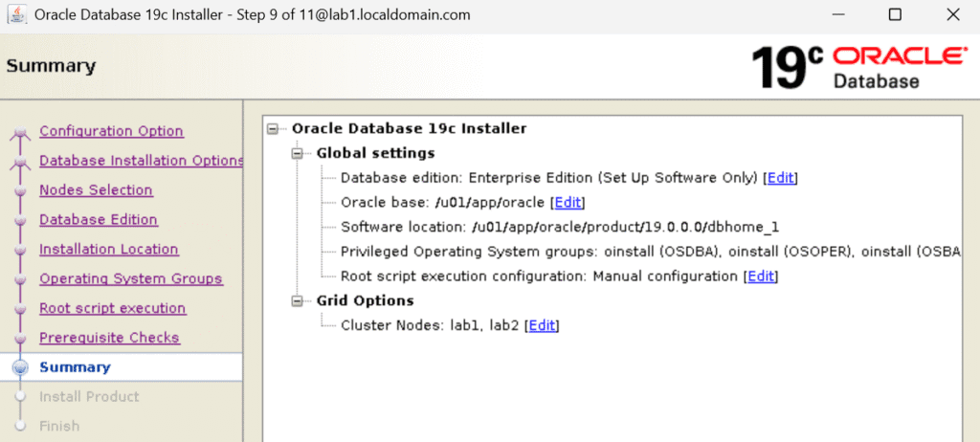Open Root script execution step
980x442 pixels.
coord(113,308)
